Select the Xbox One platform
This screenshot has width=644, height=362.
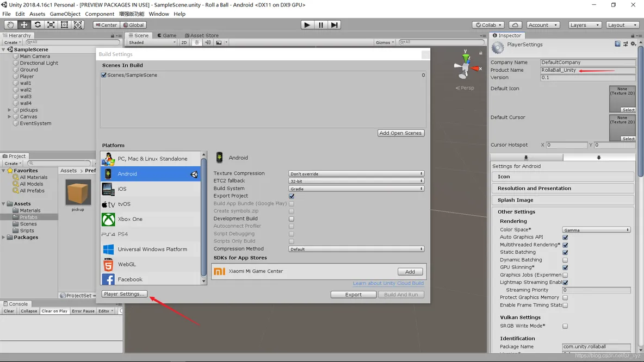point(151,219)
